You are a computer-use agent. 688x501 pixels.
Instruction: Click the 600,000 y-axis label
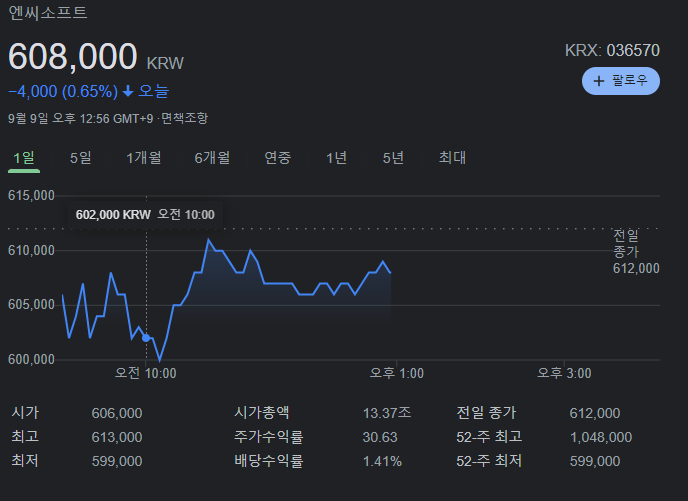coord(31,360)
